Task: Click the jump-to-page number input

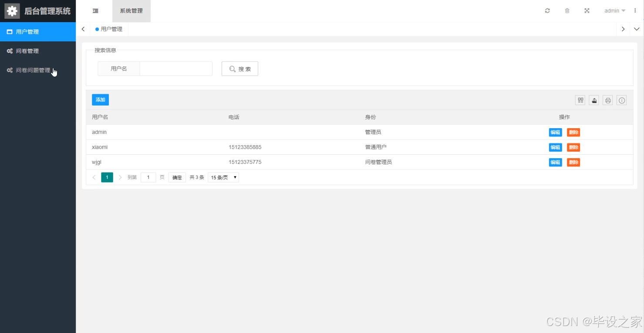Action: 148,177
